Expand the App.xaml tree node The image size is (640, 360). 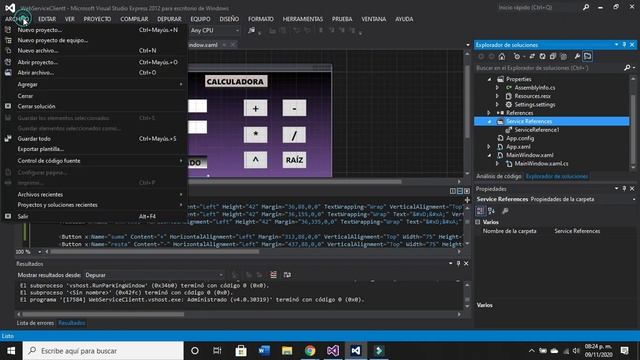489,147
